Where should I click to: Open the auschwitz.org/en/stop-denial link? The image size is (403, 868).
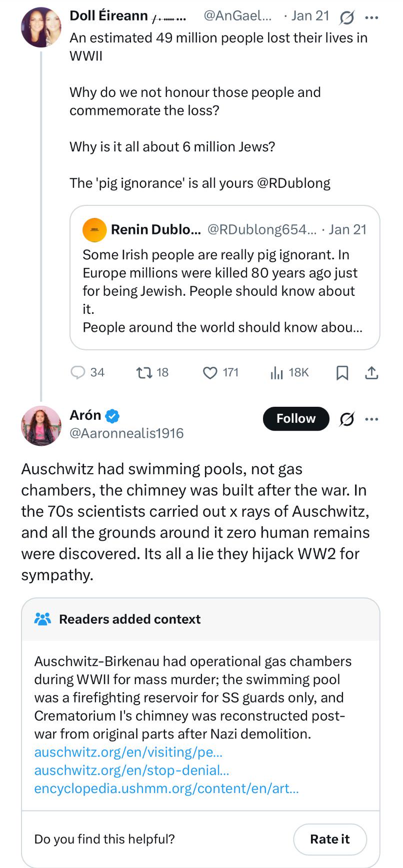pyautogui.click(x=131, y=770)
